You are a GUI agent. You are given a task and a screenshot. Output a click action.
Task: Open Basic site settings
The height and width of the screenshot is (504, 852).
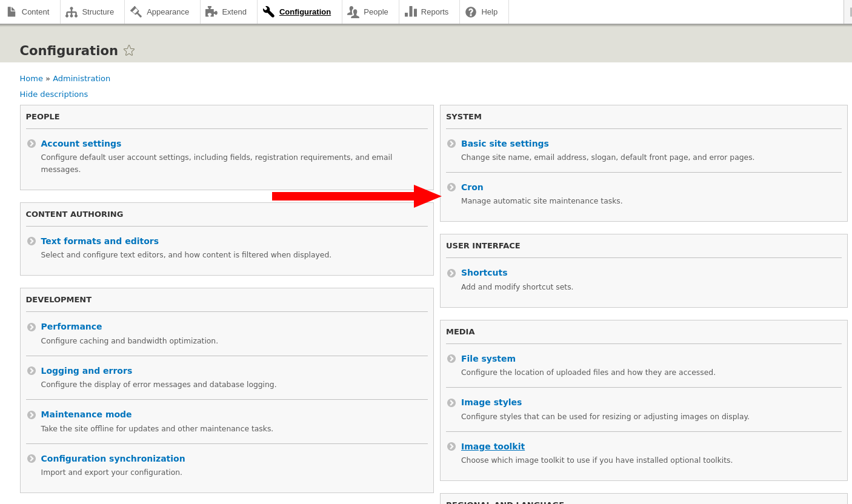click(x=505, y=144)
